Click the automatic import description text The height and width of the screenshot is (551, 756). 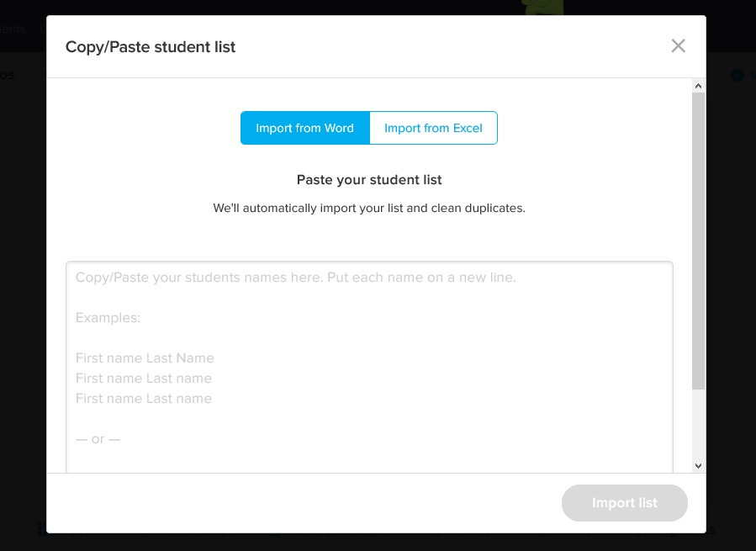point(369,208)
